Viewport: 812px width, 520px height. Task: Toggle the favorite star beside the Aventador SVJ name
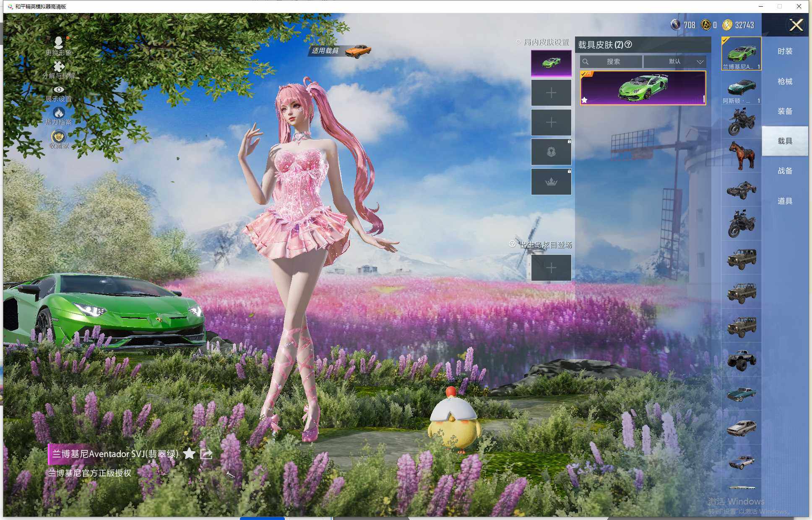click(189, 453)
